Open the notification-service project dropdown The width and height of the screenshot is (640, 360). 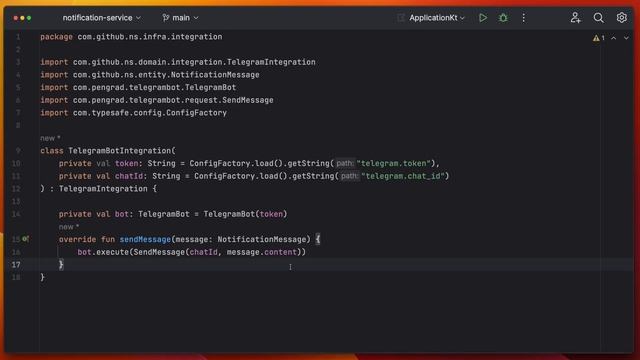[x=101, y=18]
